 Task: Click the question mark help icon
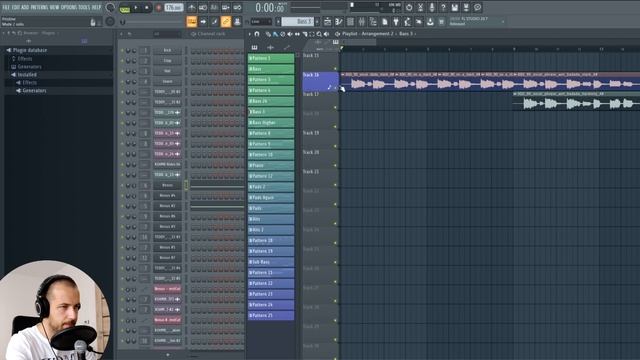pyautogui.click(x=443, y=7)
